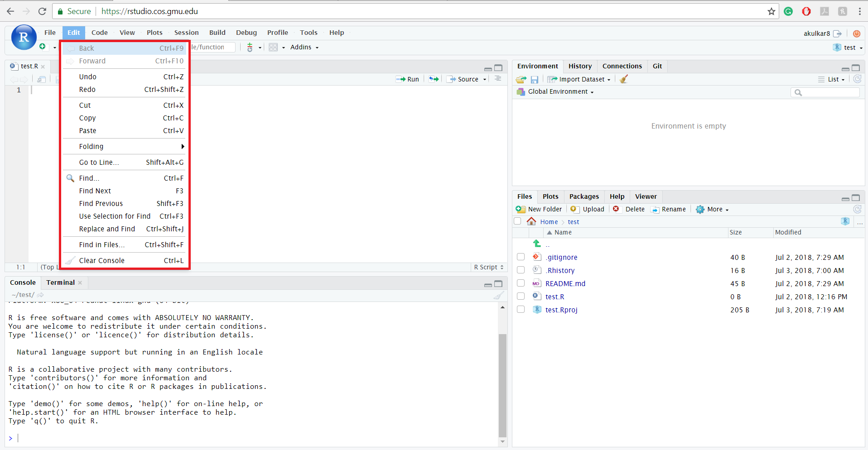Open the R Script file type selector

click(489, 267)
